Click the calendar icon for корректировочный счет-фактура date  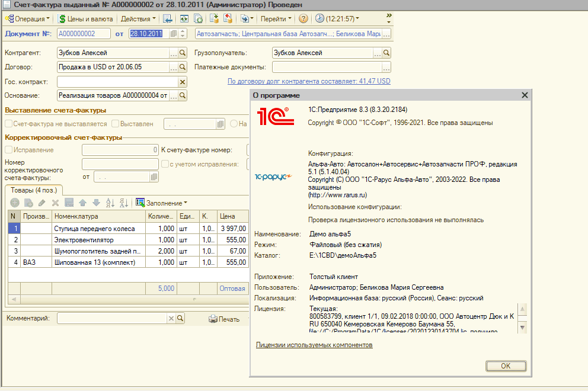point(154,177)
